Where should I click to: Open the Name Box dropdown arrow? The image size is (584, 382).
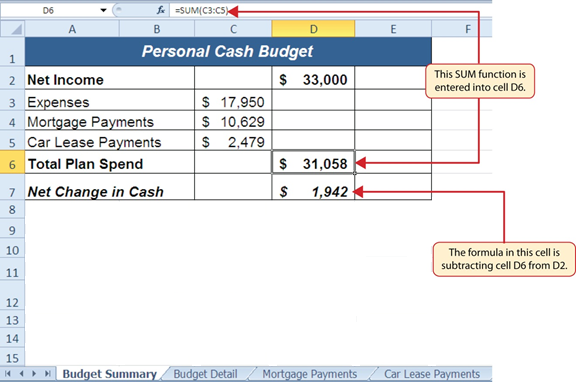tap(103, 10)
